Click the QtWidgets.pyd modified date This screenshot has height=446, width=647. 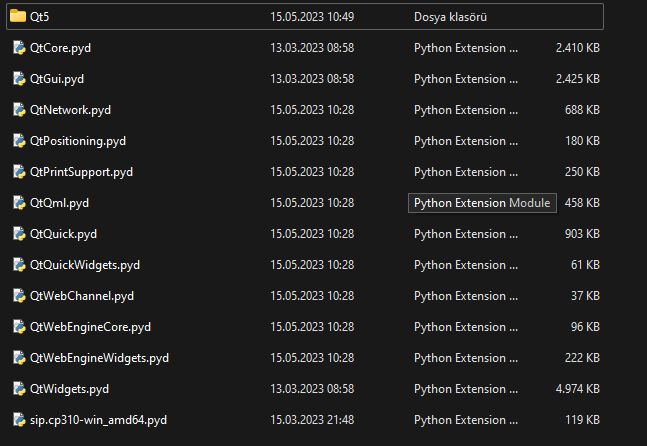pos(312,389)
